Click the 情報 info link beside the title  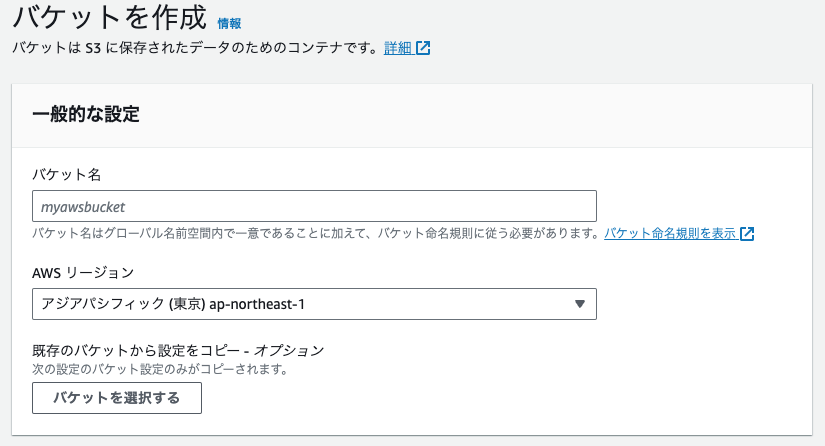[x=229, y=24]
